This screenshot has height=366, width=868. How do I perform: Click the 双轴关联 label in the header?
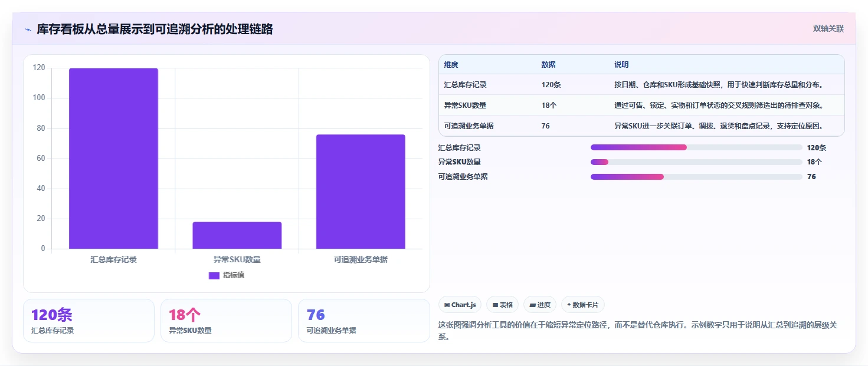[828, 28]
